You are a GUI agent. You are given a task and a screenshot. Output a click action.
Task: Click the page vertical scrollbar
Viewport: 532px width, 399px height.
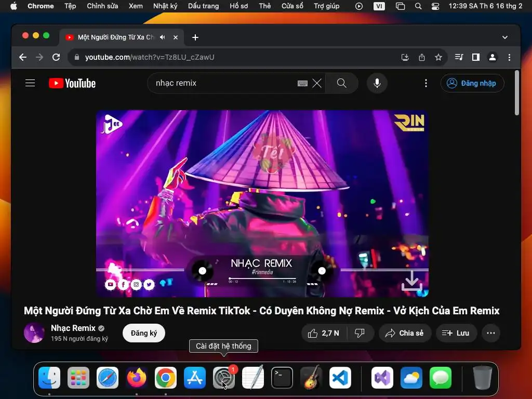[517, 93]
